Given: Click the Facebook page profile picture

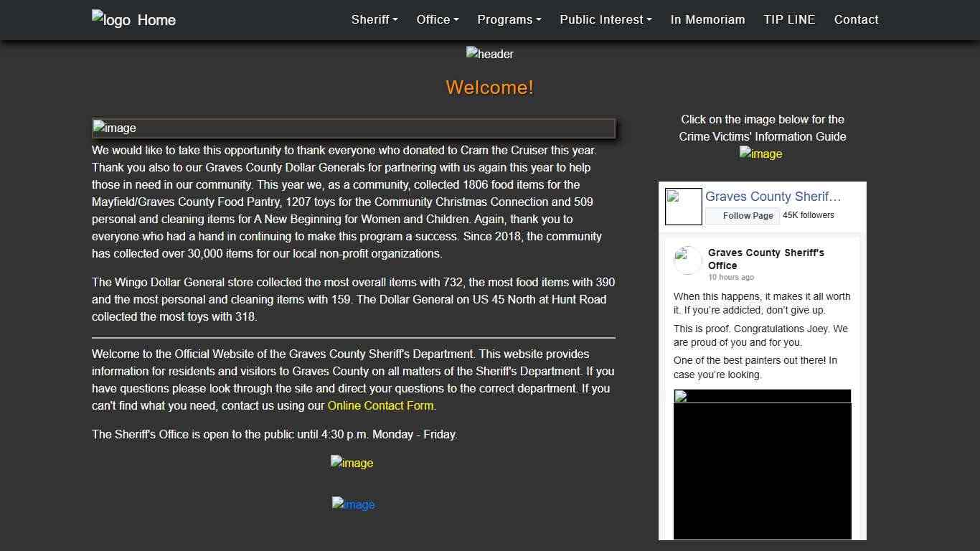Looking at the screenshot, I should (683, 206).
